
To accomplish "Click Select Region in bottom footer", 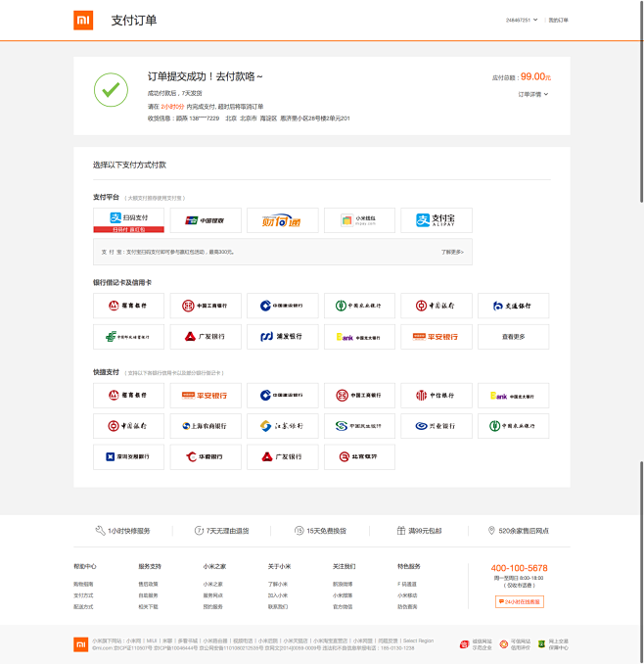I will point(418,640).
